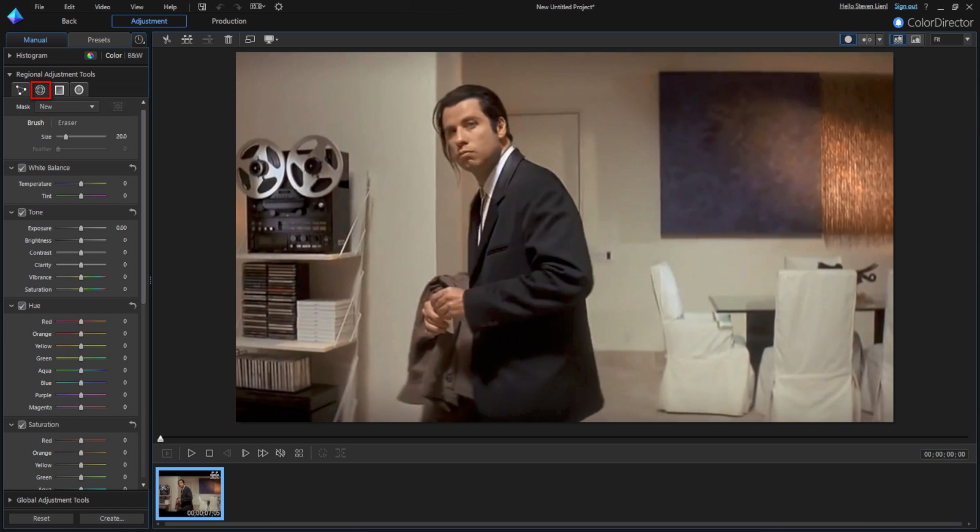980x532 pixels.
Task: Click the undo arrow icon
Action: click(x=220, y=7)
